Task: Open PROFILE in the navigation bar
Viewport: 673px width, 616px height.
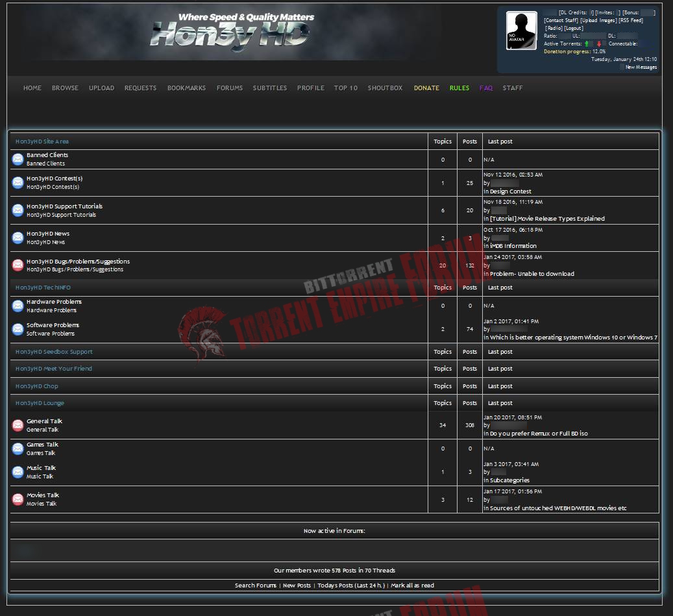Action: click(311, 88)
